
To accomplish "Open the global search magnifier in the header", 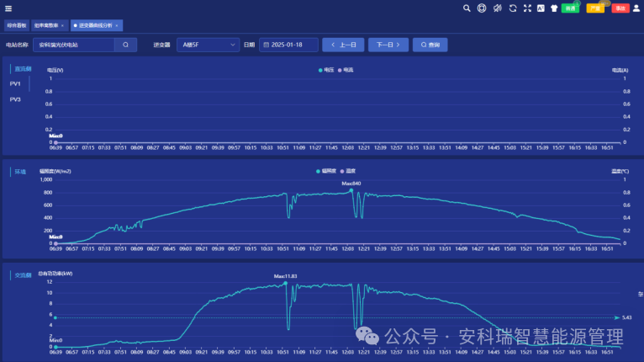I will pos(467,8).
